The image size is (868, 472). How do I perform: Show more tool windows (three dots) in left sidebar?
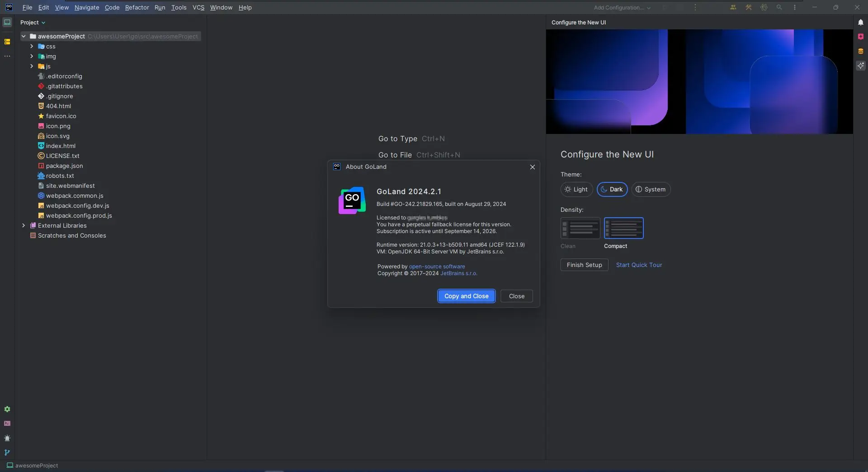7,56
